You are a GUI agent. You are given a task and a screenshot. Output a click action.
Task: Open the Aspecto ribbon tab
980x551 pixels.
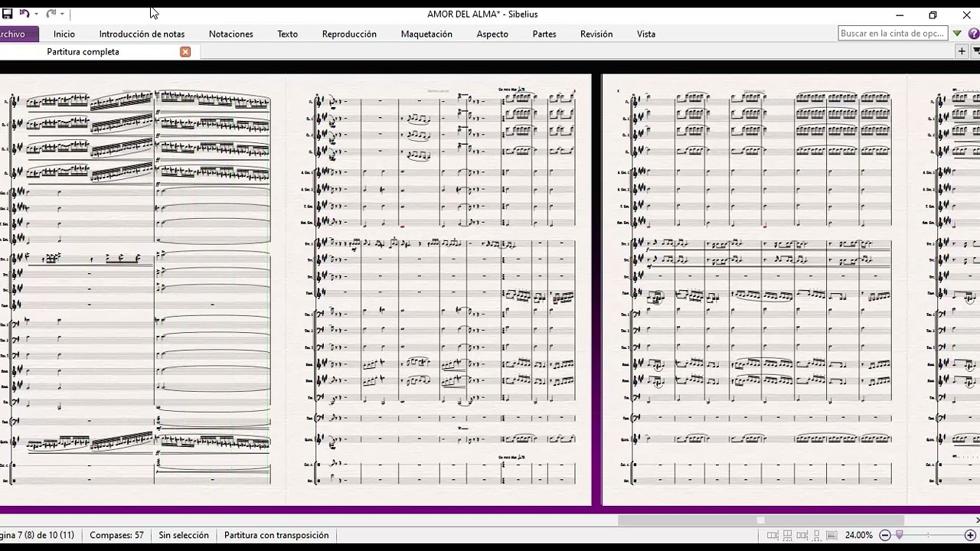coord(492,34)
